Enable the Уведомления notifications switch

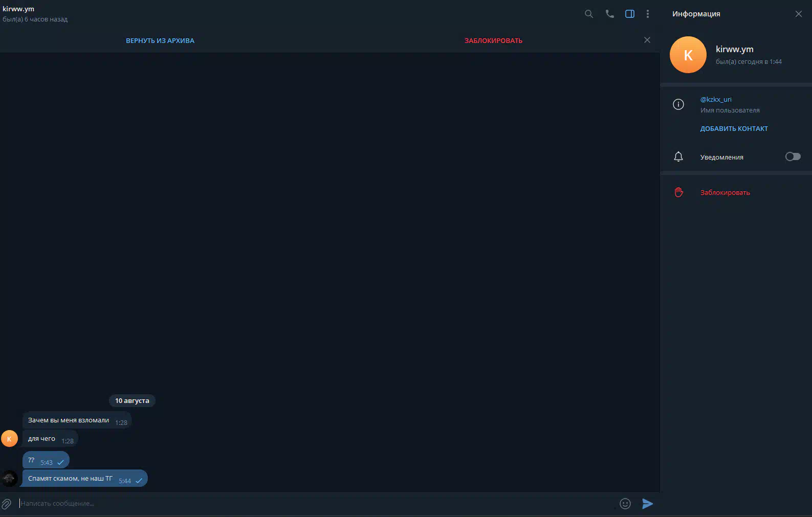click(793, 156)
